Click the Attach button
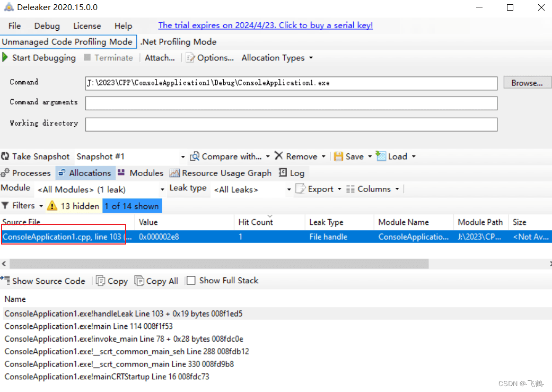The image size is (552, 392). [160, 58]
